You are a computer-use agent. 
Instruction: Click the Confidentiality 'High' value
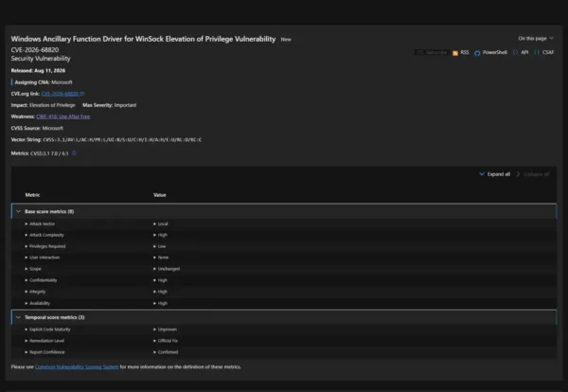click(x=162, y=280)
